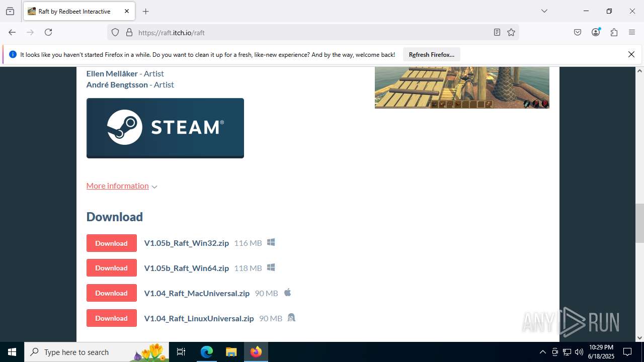Click Windows icon beside Win32 file

point(271,242)
